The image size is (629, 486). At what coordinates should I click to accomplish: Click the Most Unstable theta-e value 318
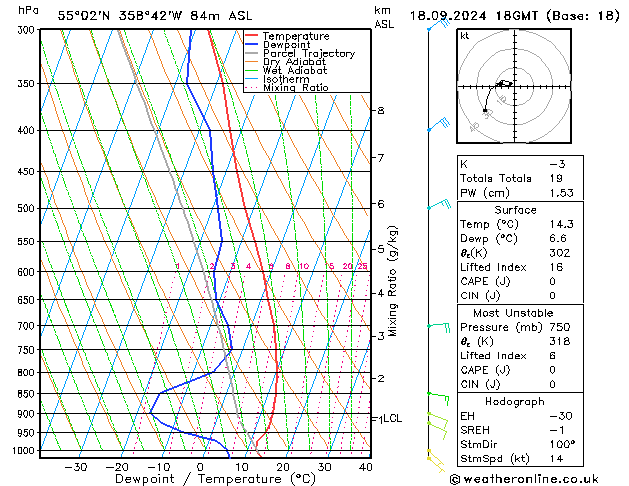coord(560,341)
